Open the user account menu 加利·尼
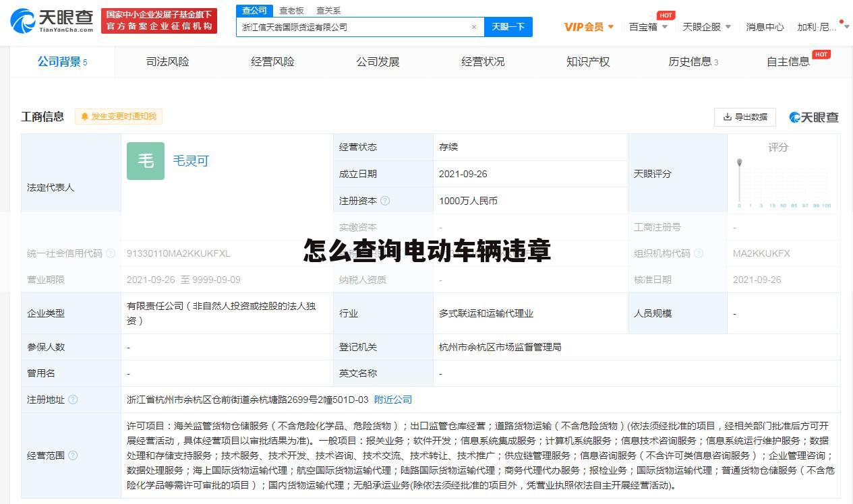 pyautogui.click(x=823, y=27)
